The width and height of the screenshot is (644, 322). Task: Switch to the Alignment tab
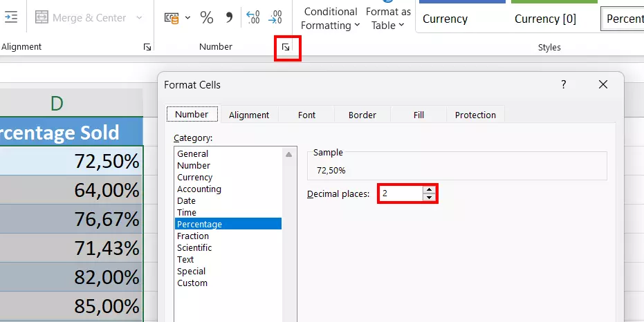[249, 115]
